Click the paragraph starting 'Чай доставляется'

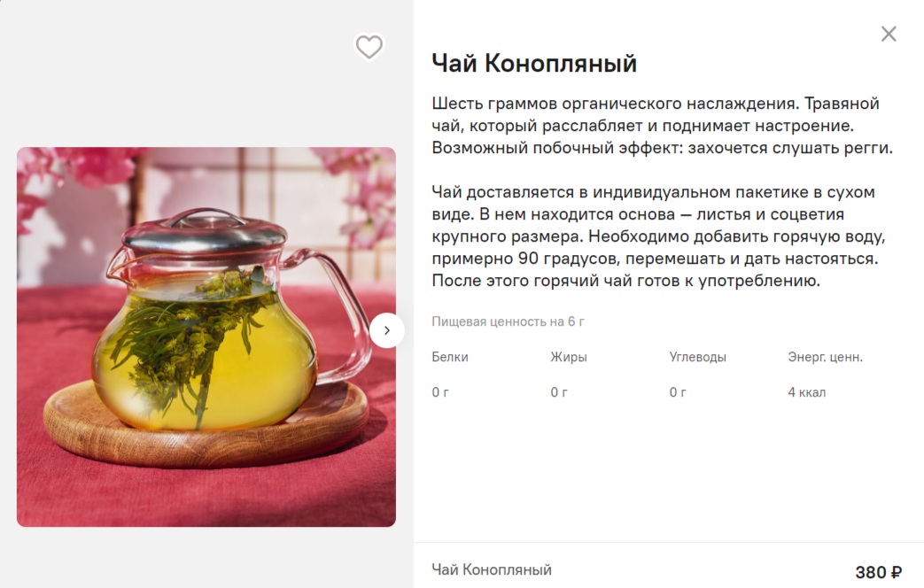[x=659, y=236]
